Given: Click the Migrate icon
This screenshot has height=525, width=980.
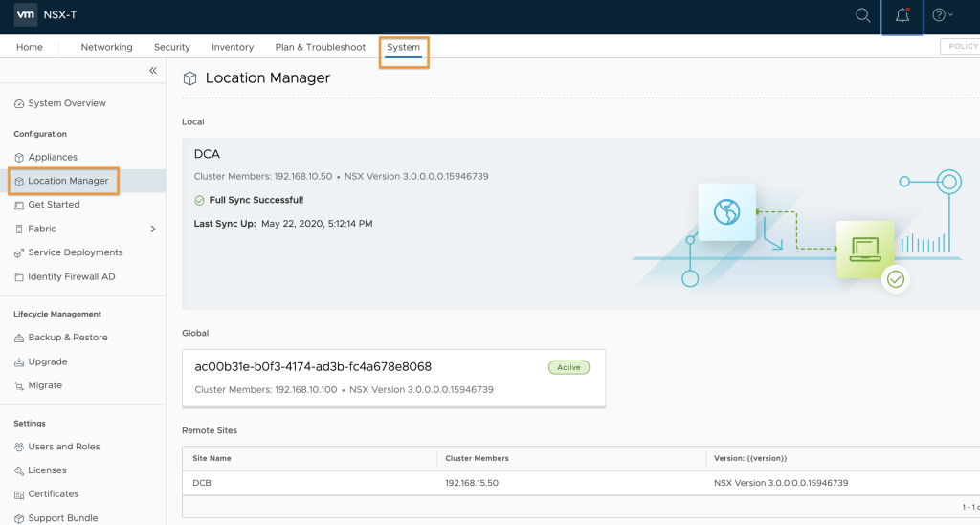Looking at the screenshot, I should pos(19,385).
